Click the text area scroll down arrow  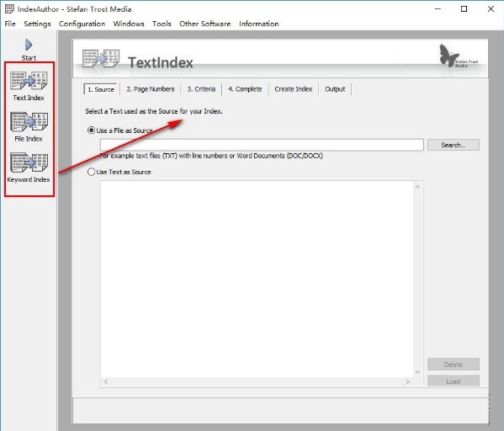pyautogui.click(x=417, y=372)
